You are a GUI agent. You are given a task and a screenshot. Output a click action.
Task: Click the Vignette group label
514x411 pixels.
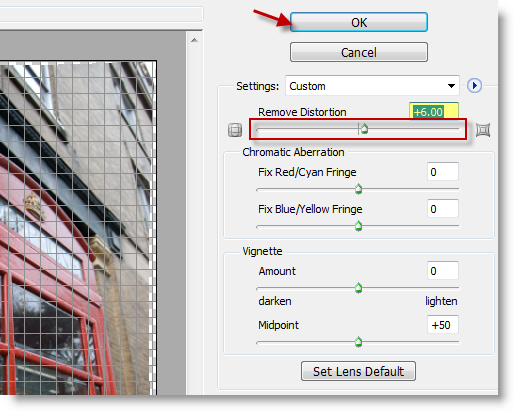click(262, 251)
